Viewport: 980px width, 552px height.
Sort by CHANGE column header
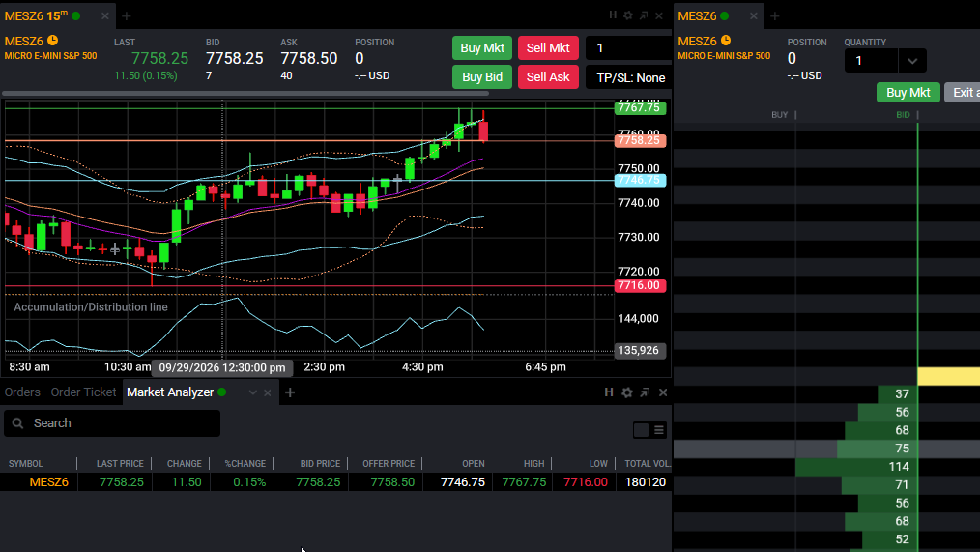(185, 464)
